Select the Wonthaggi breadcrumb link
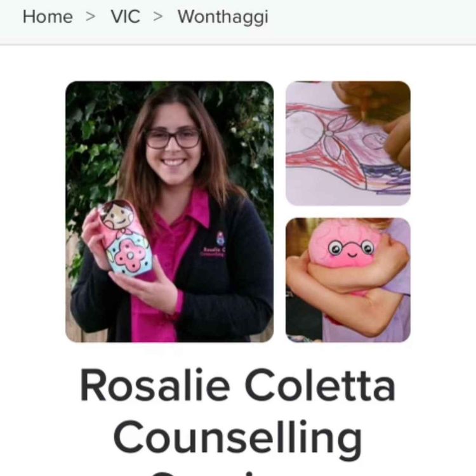476x476 pixels. [223, 17]
